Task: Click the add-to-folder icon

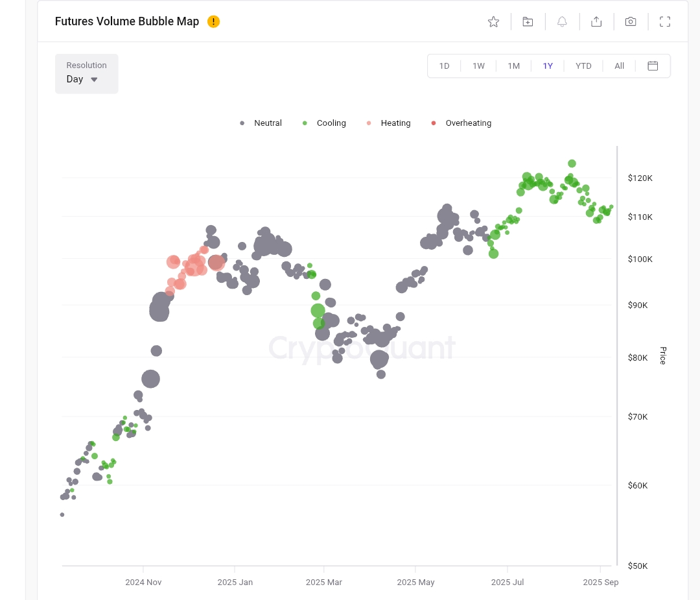Action: point(528,21)
